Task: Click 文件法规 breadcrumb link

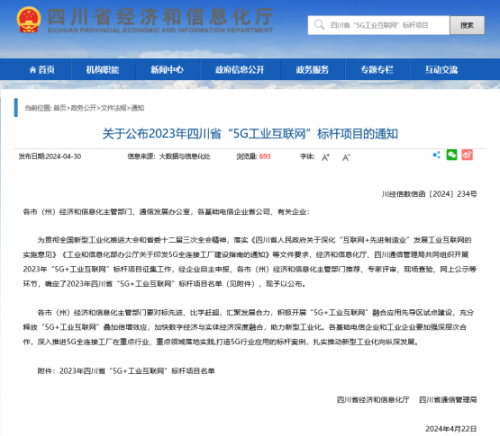Action: click(x=114, y=108)
